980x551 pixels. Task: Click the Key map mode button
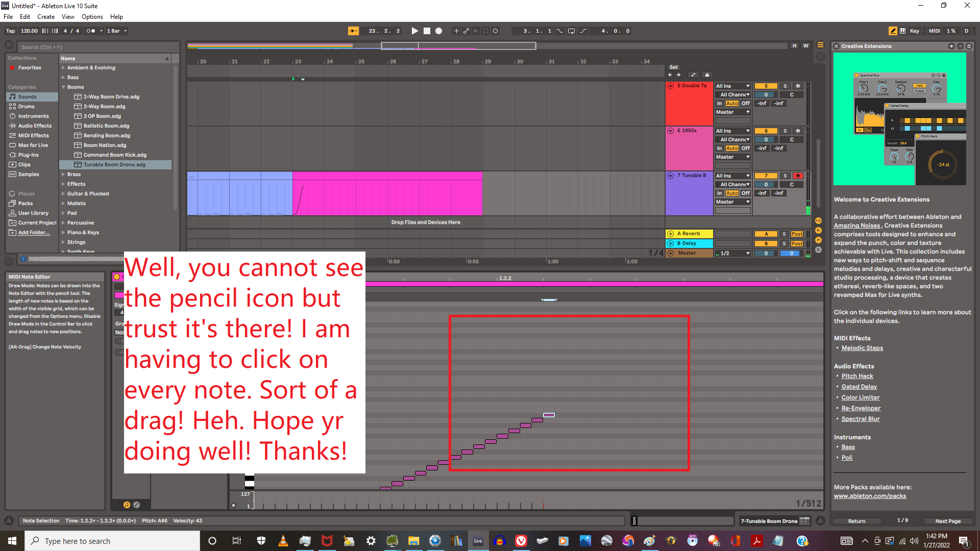click(914, 31)
